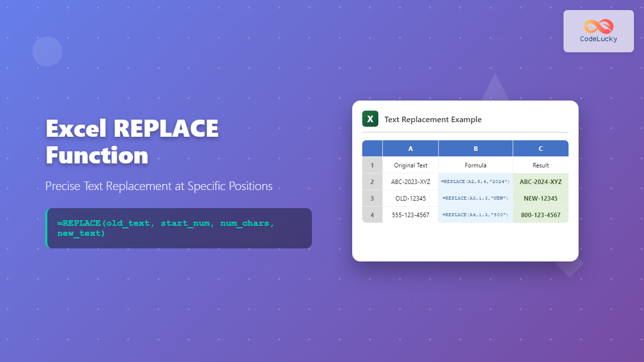
Task: Select column B header
Action: (x=475, y=148)
